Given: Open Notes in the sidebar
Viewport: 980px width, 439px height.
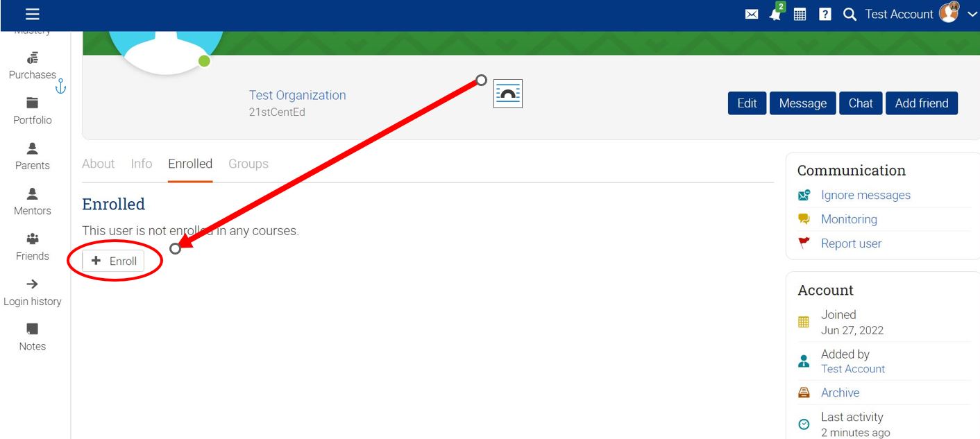Looking at the screenshot, I should (33, 338).
